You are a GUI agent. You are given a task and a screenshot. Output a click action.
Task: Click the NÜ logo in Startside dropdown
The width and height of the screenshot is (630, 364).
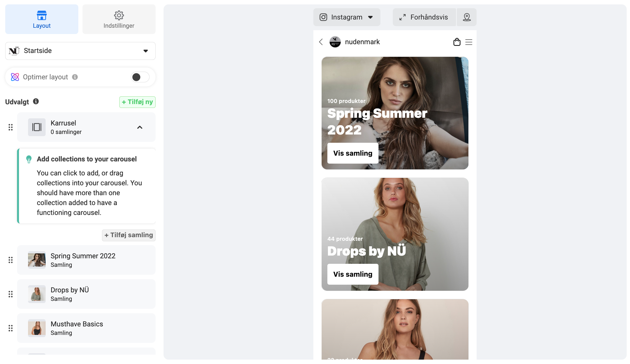point(14,51)
